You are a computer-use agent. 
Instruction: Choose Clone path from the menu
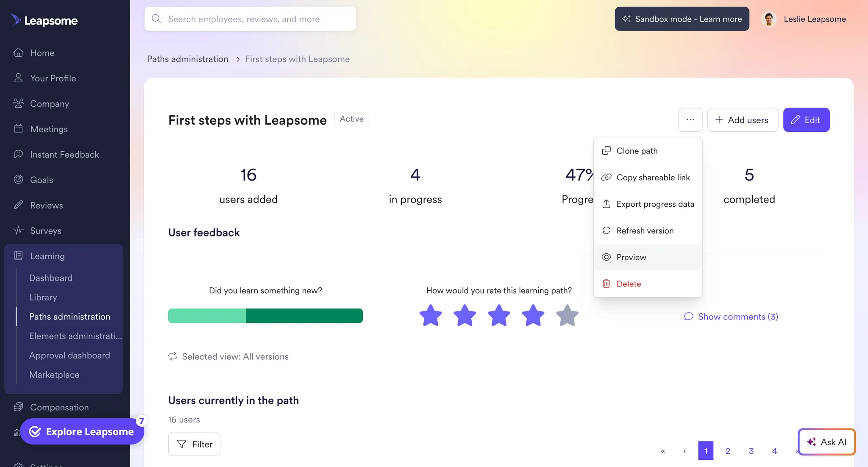(x=637, y=151)
